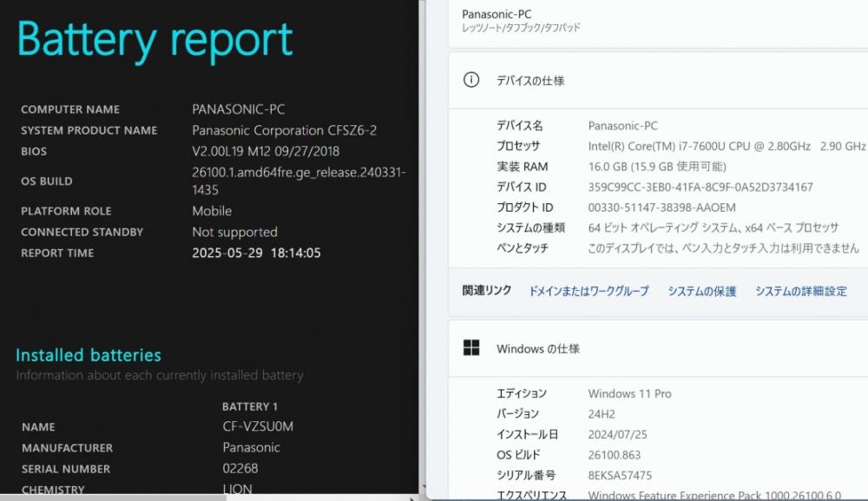Screen dimensions: 868x501
Task: Select install date "2024/07/25"
Action: pos(617,434)
